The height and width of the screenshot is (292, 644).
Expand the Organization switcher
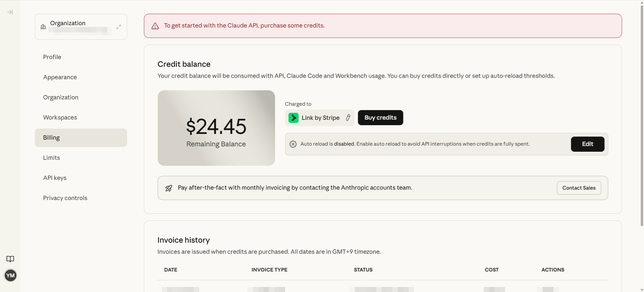119,27
